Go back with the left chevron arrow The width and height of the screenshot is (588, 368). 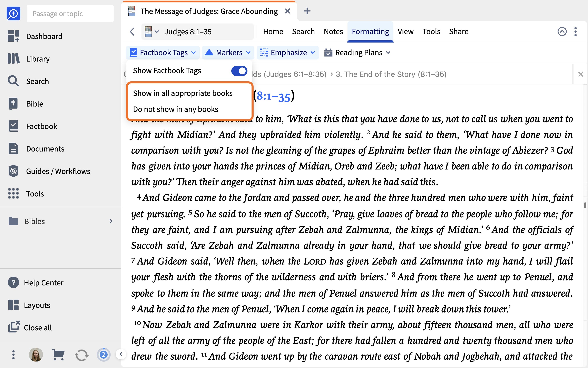[132, 32]
